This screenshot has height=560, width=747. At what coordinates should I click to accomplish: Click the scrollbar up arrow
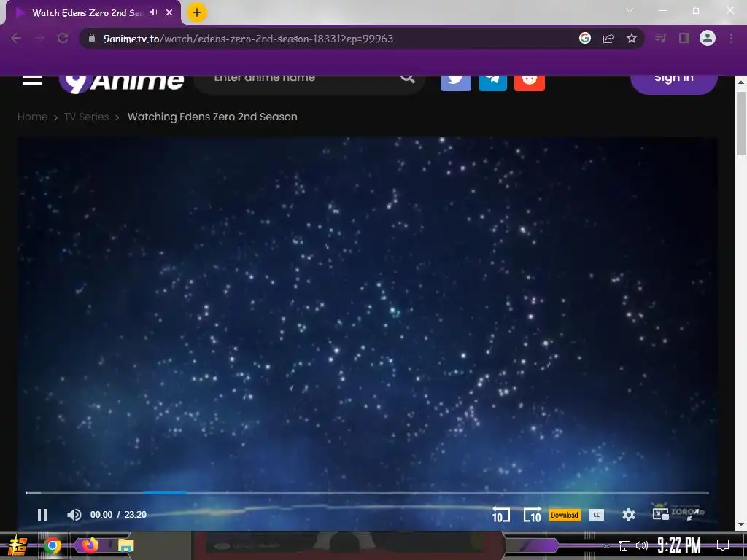click(741, 82)
